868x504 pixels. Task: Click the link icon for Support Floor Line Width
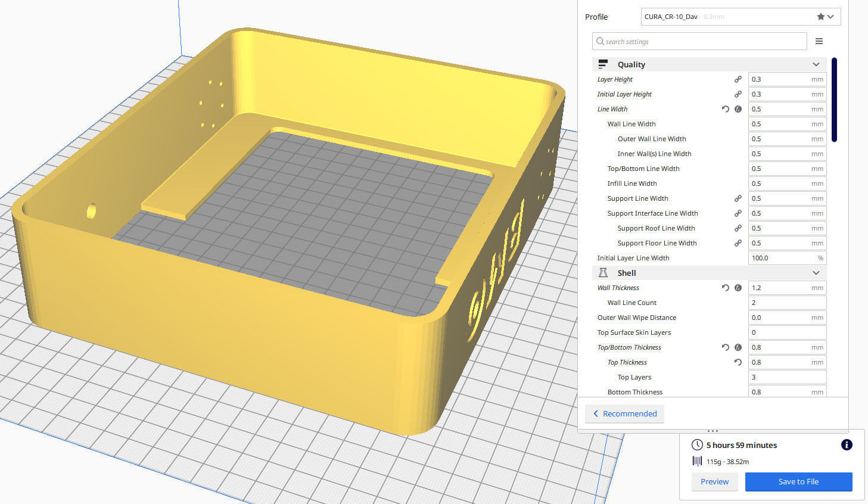[738, 243]
